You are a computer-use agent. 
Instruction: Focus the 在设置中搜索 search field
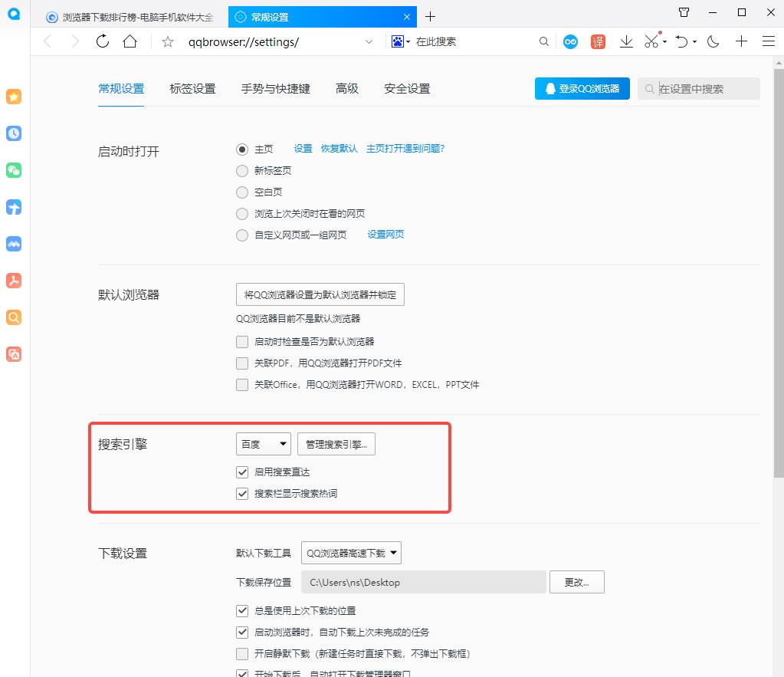[x=698, y=89]
